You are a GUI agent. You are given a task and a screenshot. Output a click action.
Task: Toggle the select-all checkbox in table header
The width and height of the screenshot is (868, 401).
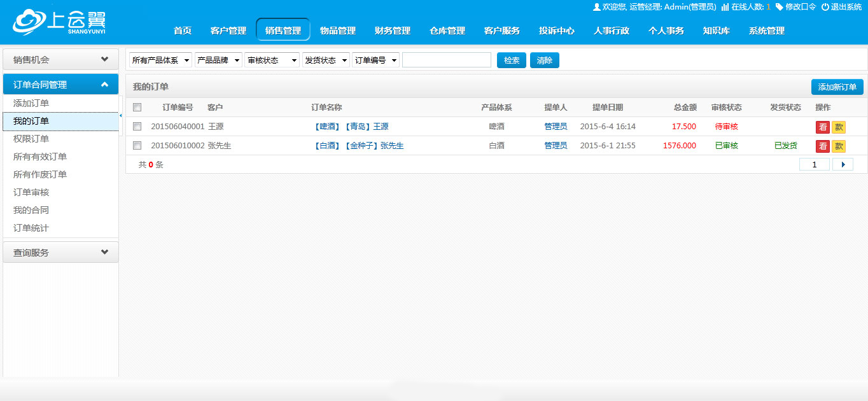pyautogui.click(x=137, y=108)
